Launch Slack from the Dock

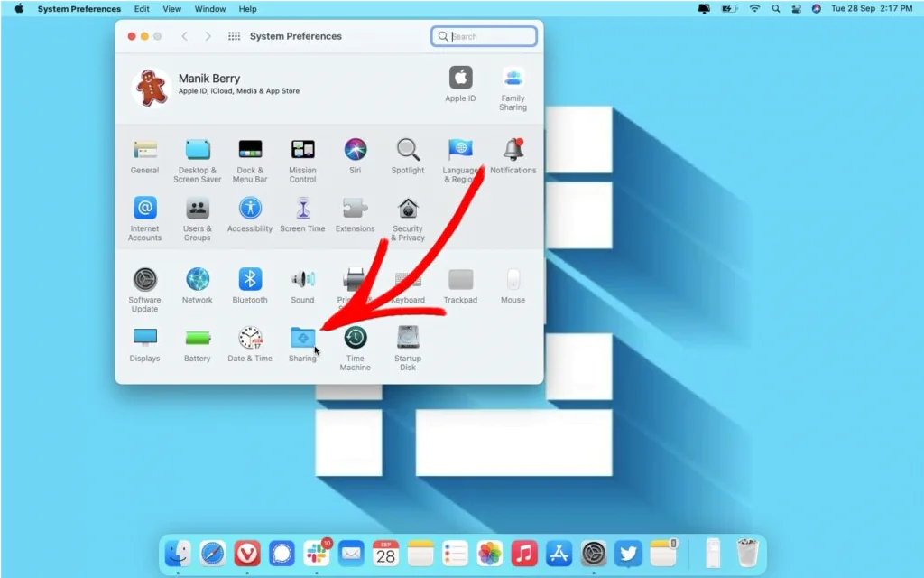click(317, 554)
